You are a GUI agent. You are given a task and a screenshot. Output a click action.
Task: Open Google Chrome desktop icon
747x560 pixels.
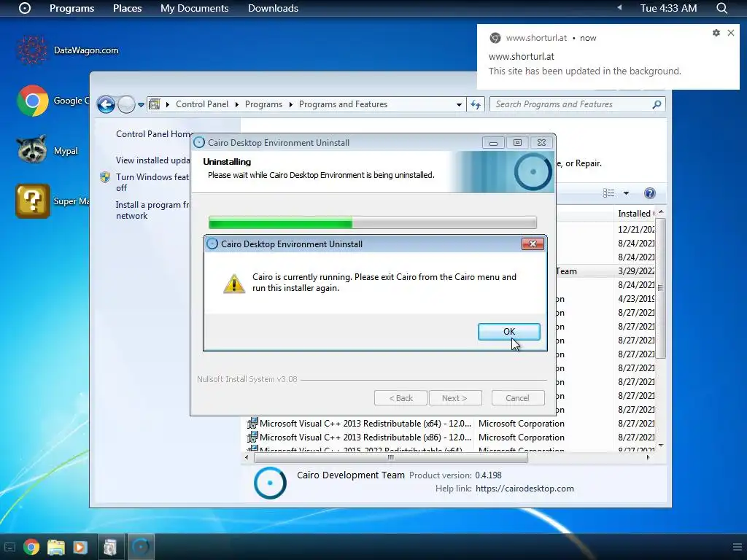(32, 101)
